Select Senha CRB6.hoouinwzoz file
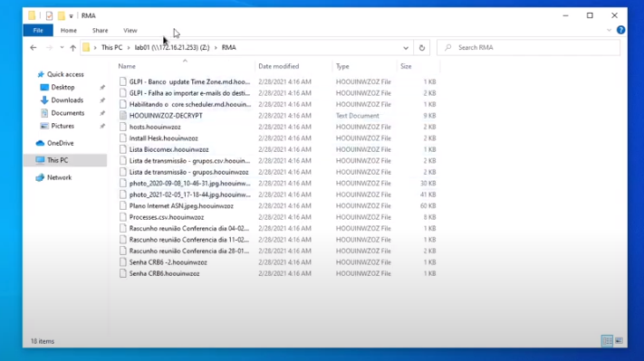This screenshot has height=361, width=644. point(164,273)
